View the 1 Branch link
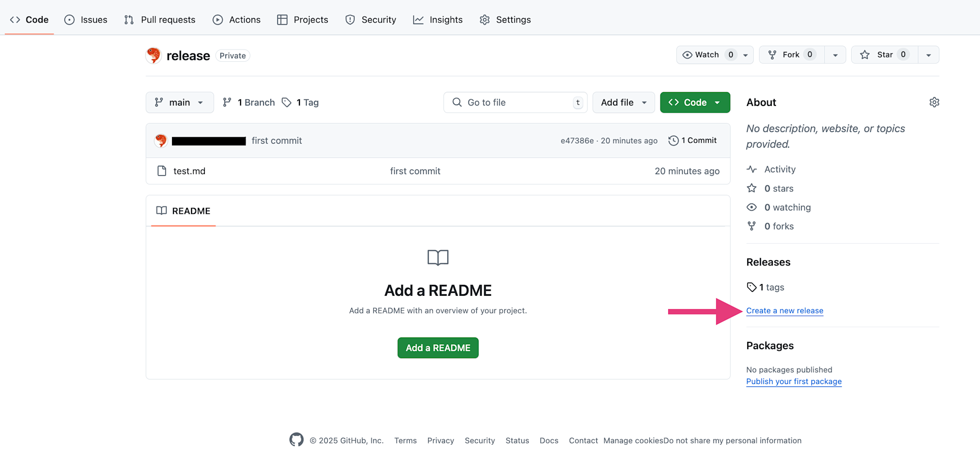980x464 pixels. [249, 103]
